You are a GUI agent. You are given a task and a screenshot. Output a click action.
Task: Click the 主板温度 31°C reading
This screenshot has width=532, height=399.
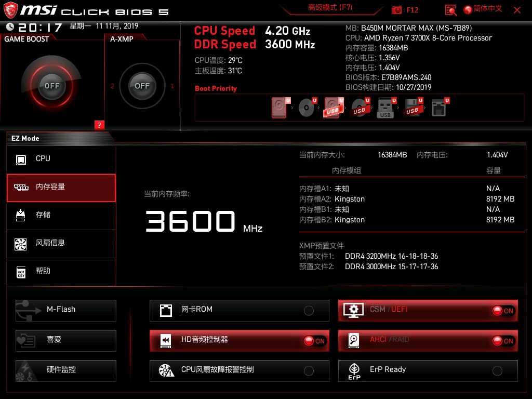click(x=219, y=71)
